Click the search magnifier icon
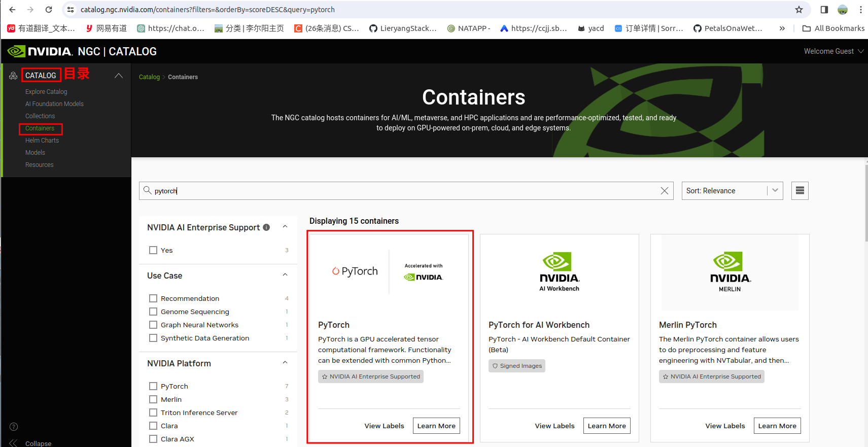868x447 pixels. coord(147,190)
